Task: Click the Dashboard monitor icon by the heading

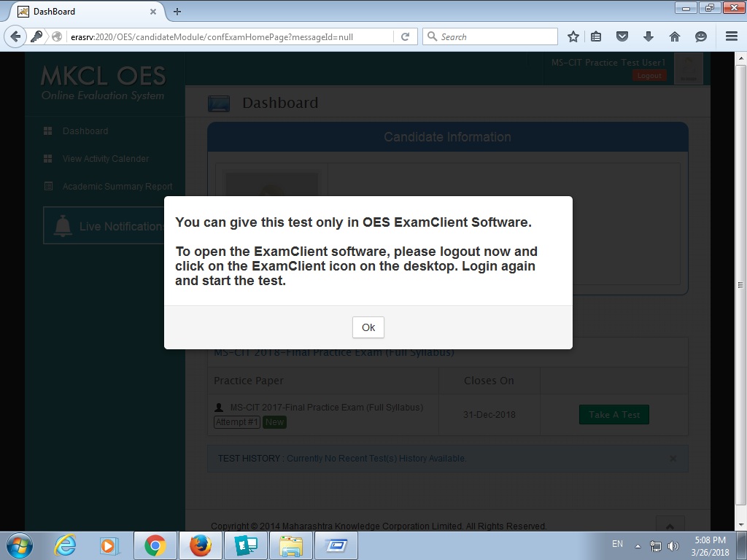Action: pyautogui.click(x=219, y=104)
